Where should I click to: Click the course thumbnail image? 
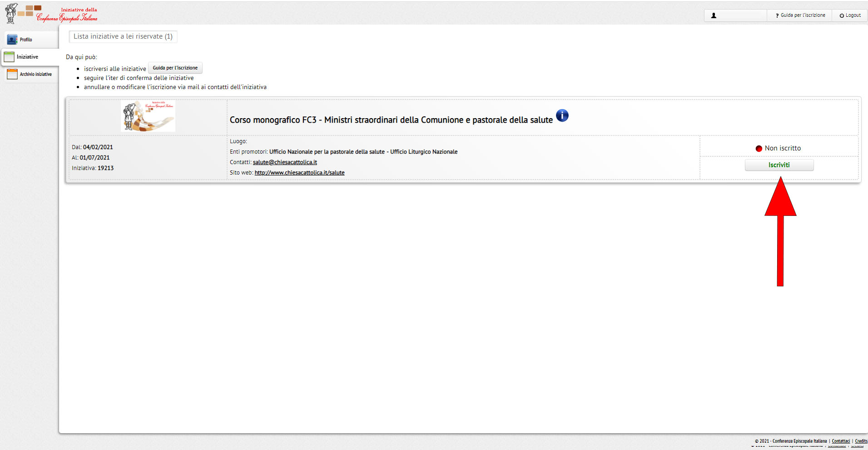[x=148, y=116]
